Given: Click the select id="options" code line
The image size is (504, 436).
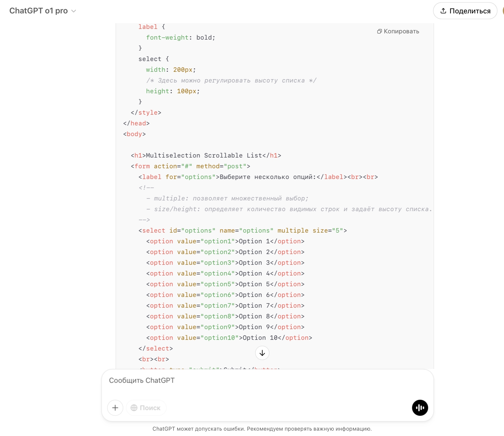Looking at the screenshot, I should pyautogui.click(x=242, y=231).
